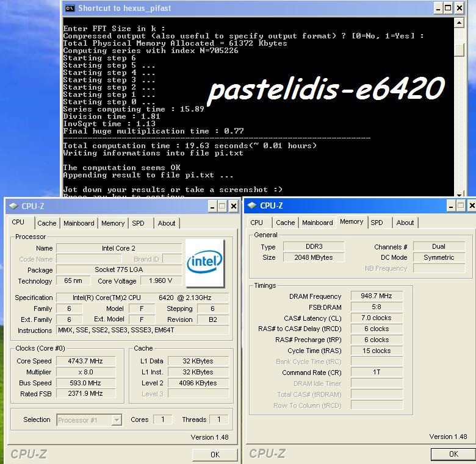This screenshot has height=464, width=476.
Task: Click the Series computing time 15.89 line
Action: pos(134,109)
